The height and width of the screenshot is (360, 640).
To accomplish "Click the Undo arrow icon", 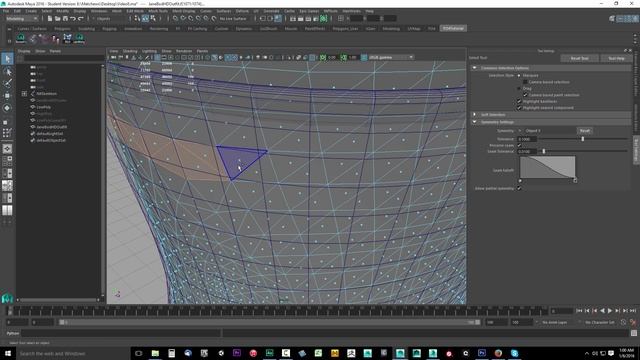I will (73, 18).
